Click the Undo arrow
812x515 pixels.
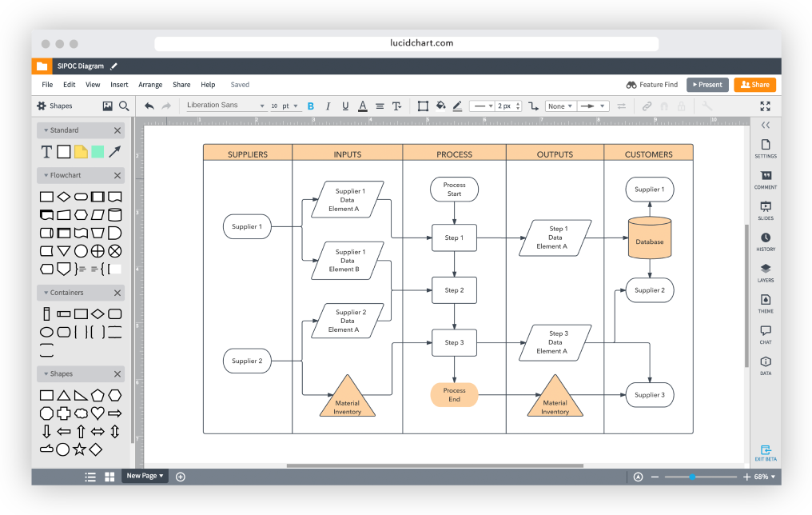[149, 105]
